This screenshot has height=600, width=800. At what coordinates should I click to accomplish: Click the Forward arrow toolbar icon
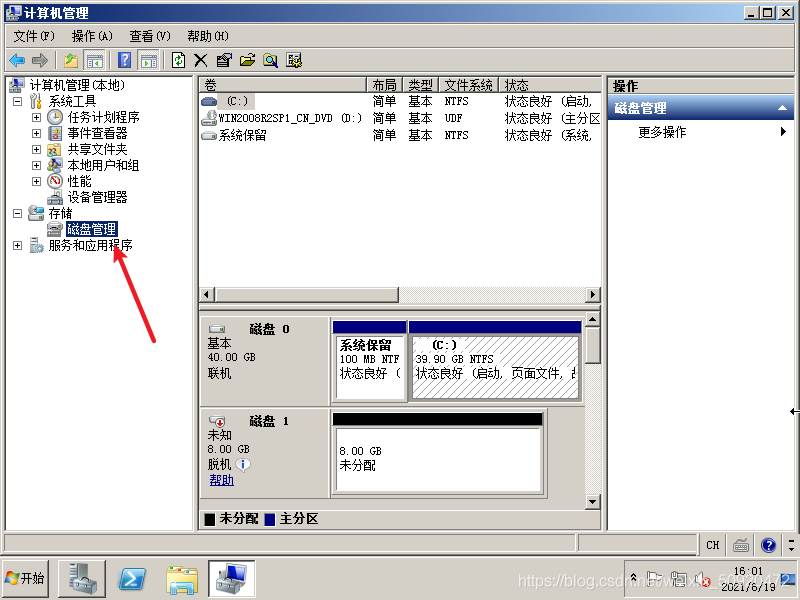tap(40, 61)
